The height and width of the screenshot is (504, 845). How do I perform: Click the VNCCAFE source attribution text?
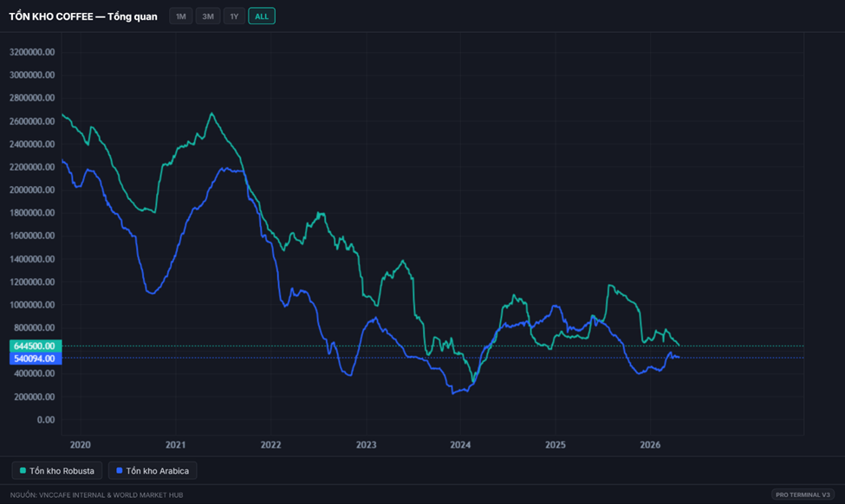click(x=96, y=494)
